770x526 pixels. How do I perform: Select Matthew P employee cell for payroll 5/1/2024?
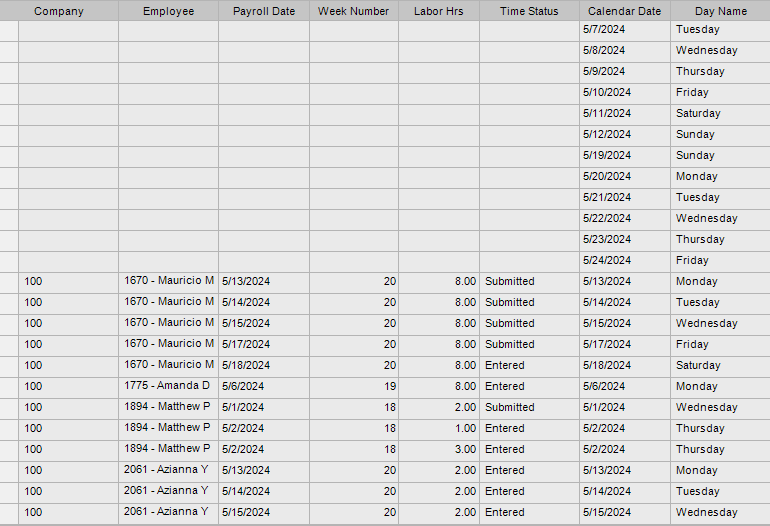[x=168, y=408]
